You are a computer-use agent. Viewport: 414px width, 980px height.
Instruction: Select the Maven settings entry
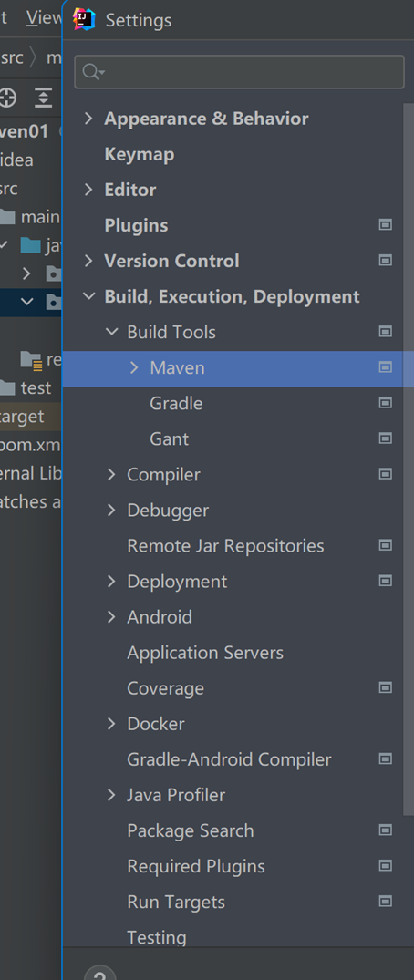click(178, 367)
